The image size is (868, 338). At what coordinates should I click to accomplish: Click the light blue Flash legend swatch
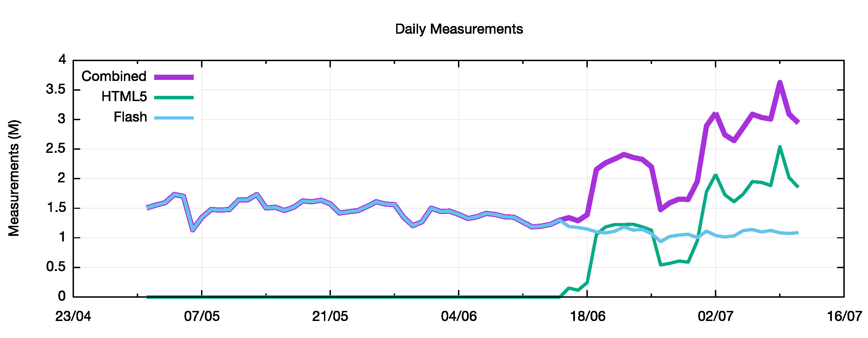174,118
